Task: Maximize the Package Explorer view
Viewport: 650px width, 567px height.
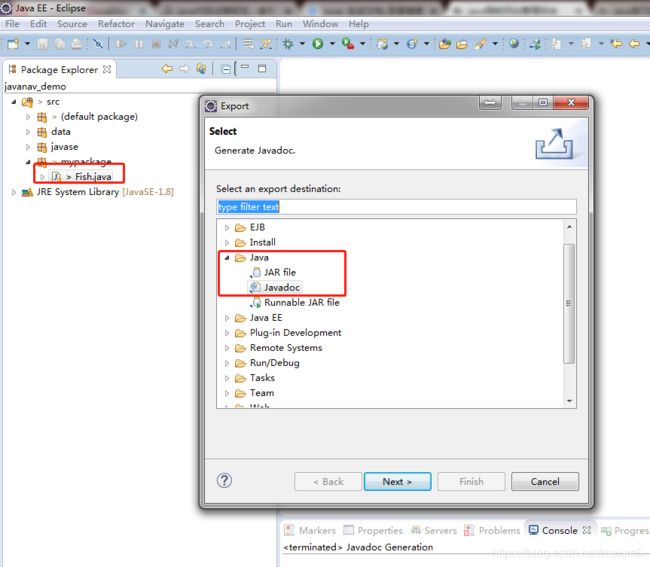Action: point(262,68)
